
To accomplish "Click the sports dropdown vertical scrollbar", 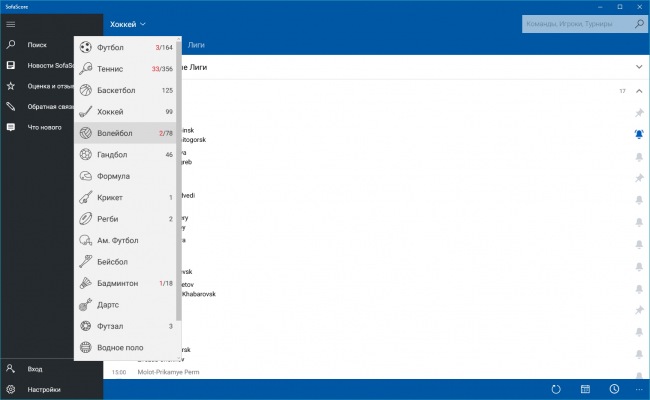I will click(179, 180).
